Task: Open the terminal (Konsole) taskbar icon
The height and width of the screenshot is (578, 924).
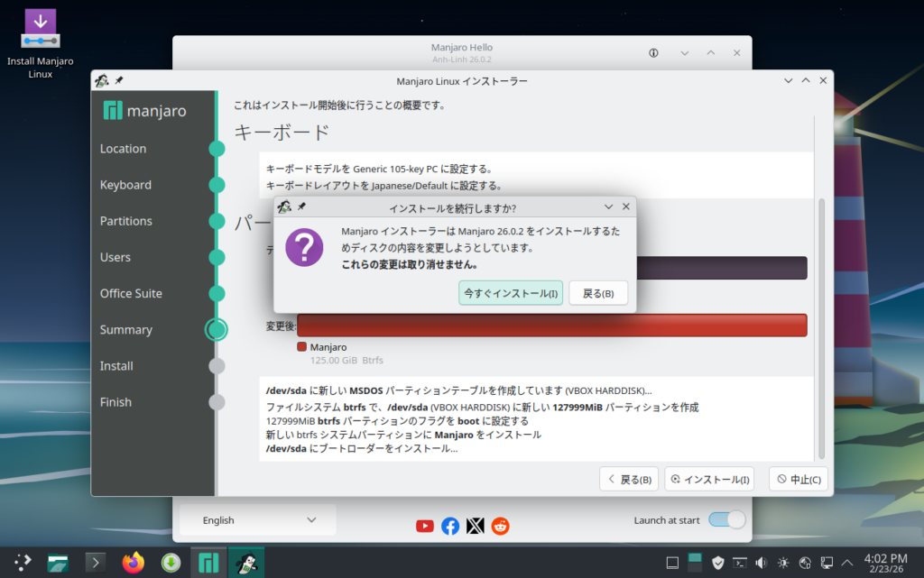Action: coord(95,563)
